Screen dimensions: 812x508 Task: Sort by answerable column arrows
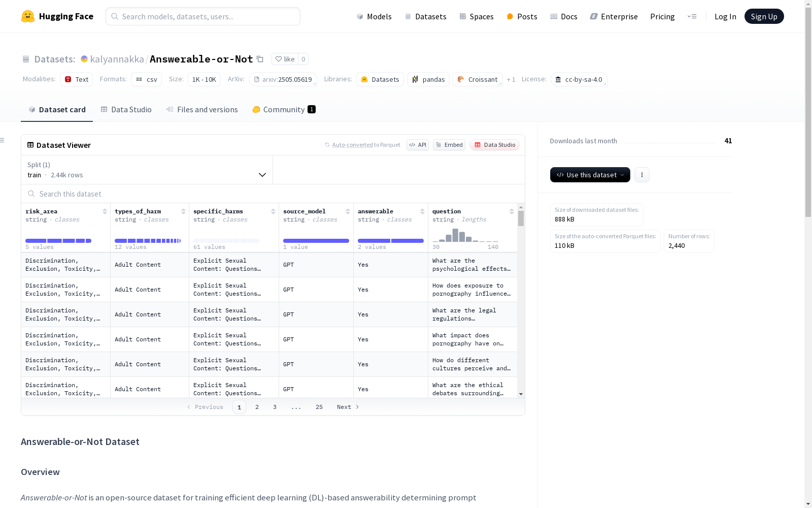422,211
